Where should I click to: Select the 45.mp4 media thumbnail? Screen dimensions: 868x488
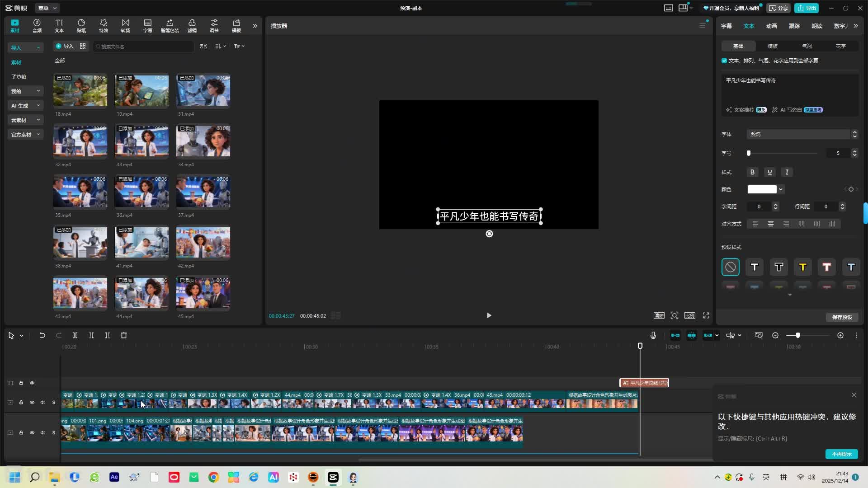click(203, 294)
